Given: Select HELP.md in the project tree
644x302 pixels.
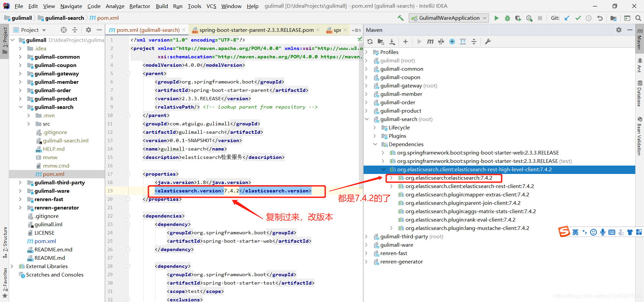Looking at the screenshot, I should tap(54, 149).
